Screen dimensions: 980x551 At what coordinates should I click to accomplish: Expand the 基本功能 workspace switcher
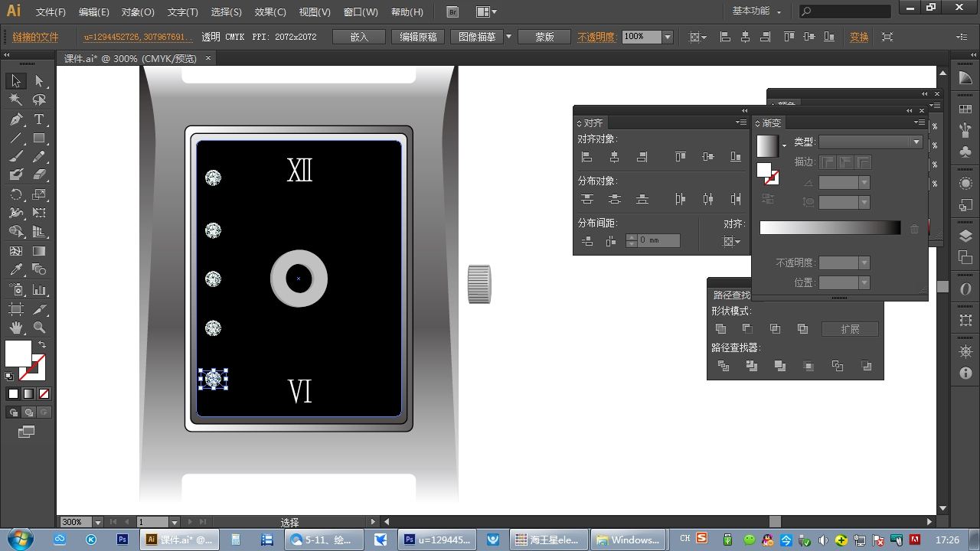click(x=756, y=11)
